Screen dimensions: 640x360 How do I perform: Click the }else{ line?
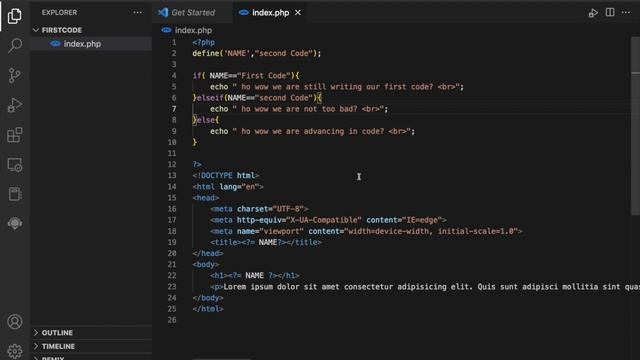[x=206, y=120]
